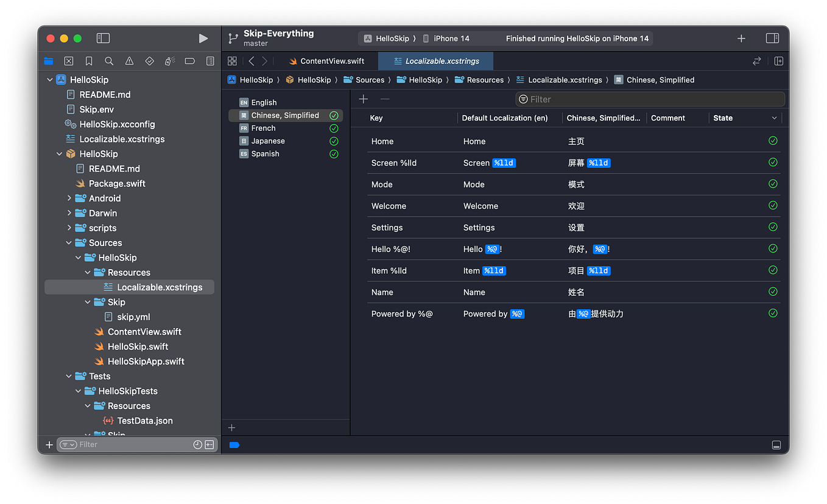Open the Report navigator list icon
Screen dimensions: 827x504
(x=210, y=61)
